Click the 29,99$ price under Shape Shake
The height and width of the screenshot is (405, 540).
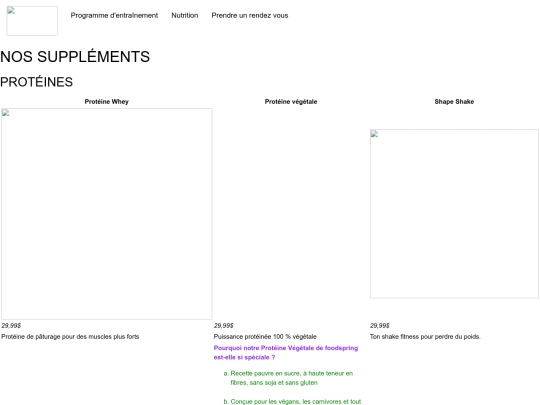point(380,325)
